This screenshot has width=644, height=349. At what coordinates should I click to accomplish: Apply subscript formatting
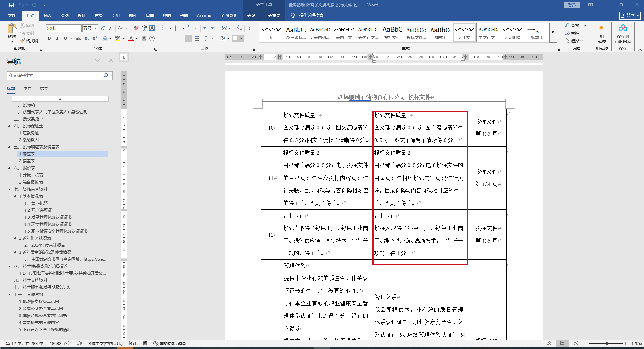87,39
